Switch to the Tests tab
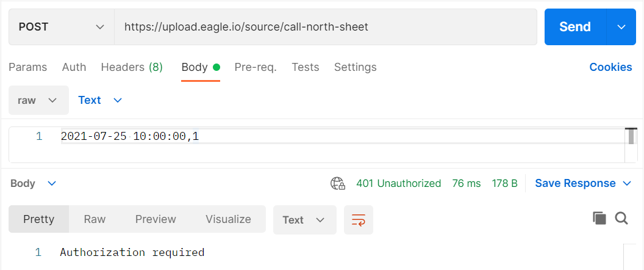 (306, 67)
